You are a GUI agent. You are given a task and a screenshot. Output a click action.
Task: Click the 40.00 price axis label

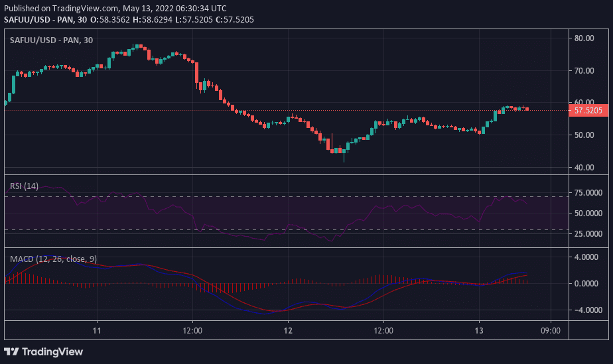click(x=583, y=168)
